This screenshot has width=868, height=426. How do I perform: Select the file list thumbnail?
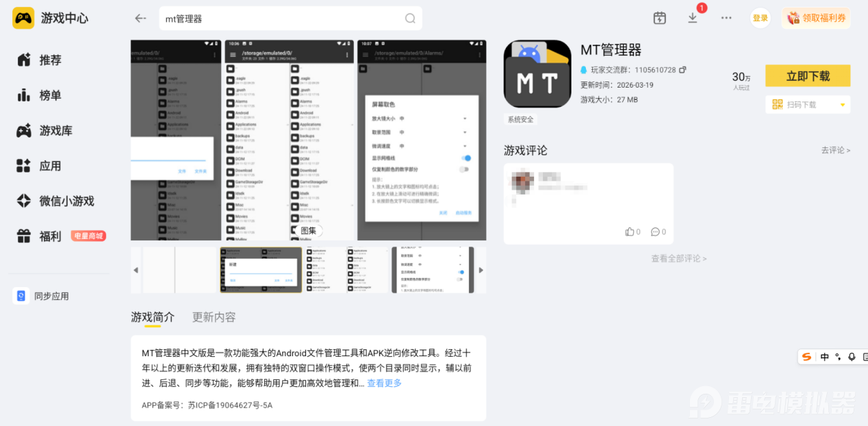click(x=347, y=270)
